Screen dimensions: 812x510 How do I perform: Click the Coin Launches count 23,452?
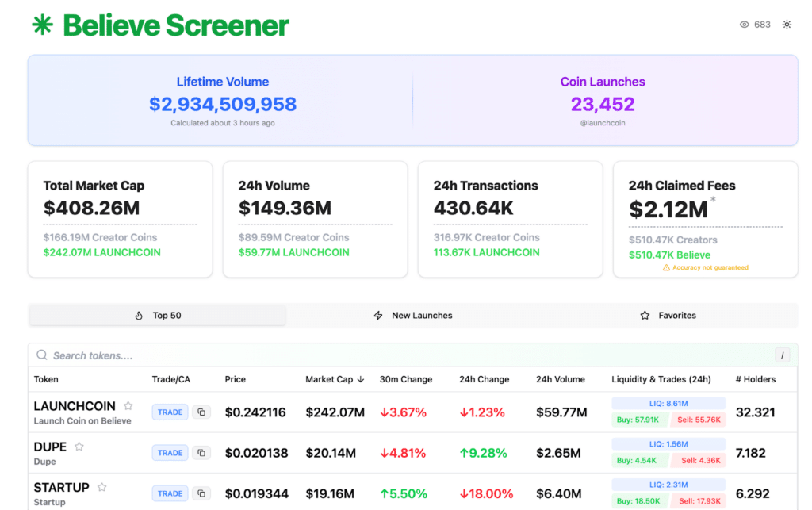tap(603, 104)
